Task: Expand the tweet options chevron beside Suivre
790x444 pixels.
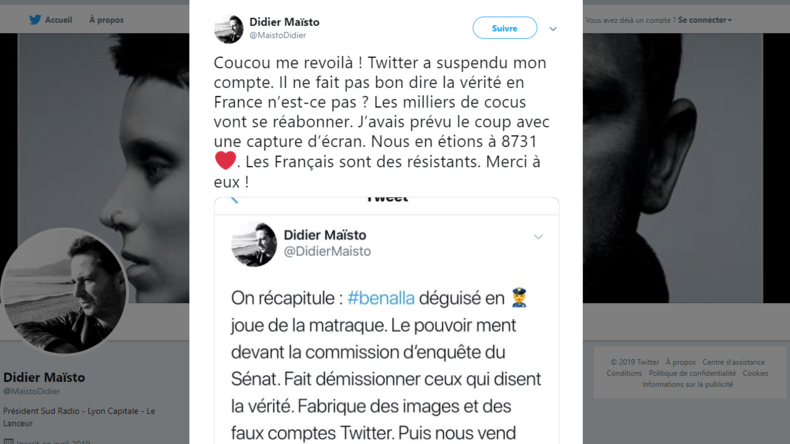Action: coord(553,29)
